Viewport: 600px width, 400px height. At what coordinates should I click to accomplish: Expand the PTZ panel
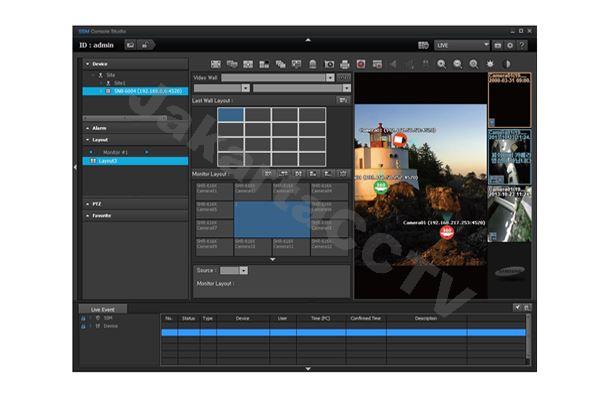pos(98,203)
